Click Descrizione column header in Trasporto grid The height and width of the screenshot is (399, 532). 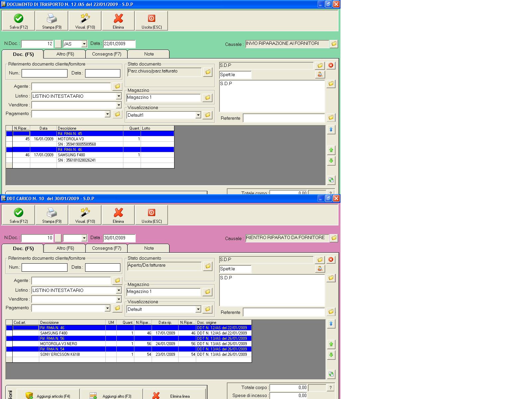[x=90, y=128]
